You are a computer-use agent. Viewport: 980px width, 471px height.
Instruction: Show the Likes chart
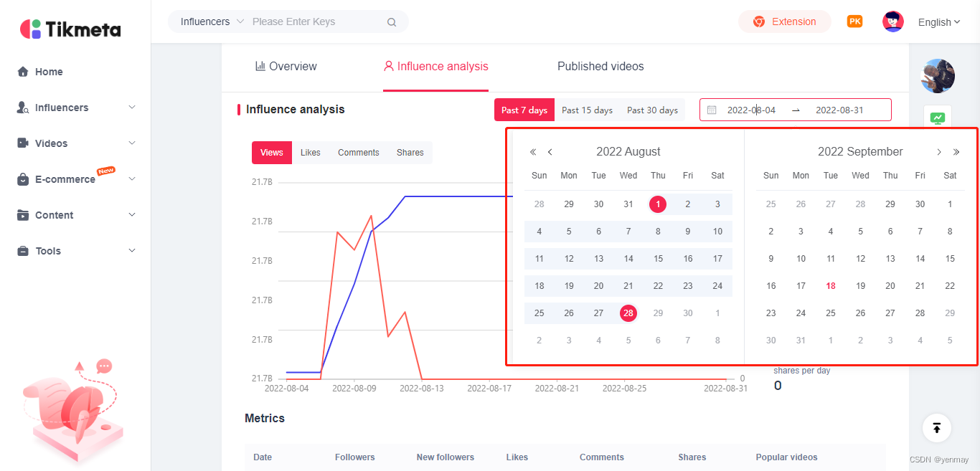[x=311, y=153]
